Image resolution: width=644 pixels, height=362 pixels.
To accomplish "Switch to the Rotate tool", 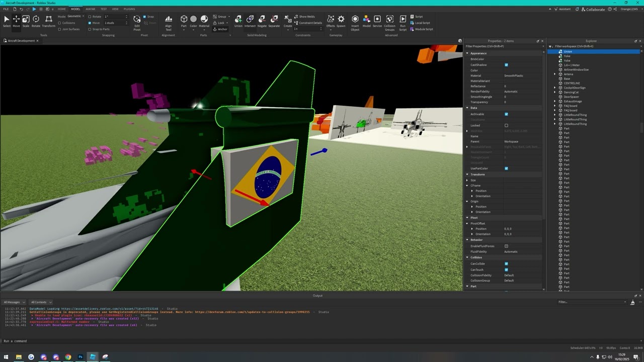I will point(36,21).
